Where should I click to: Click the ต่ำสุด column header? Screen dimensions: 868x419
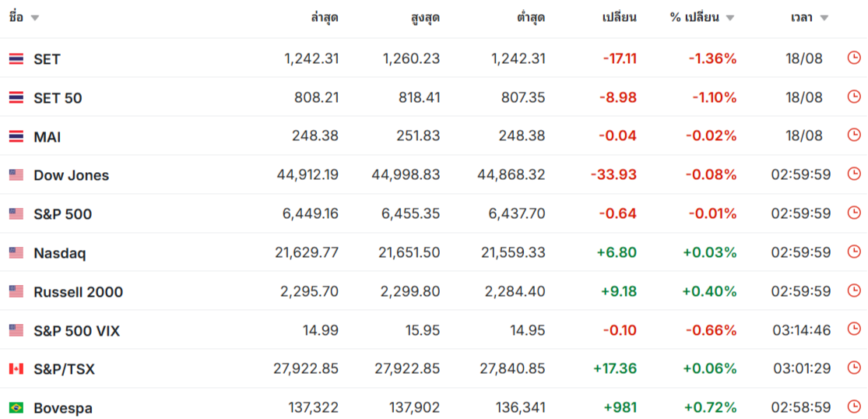click(x=530, y=17)
